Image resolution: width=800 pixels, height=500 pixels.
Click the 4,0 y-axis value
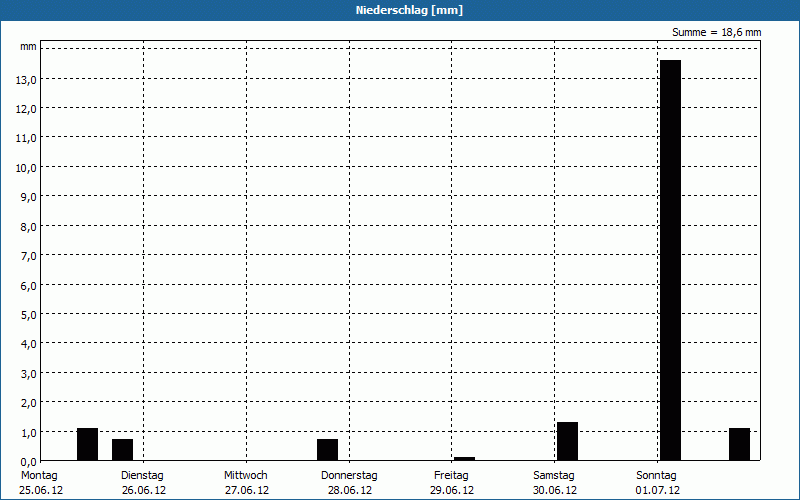[x=29, y=344]
